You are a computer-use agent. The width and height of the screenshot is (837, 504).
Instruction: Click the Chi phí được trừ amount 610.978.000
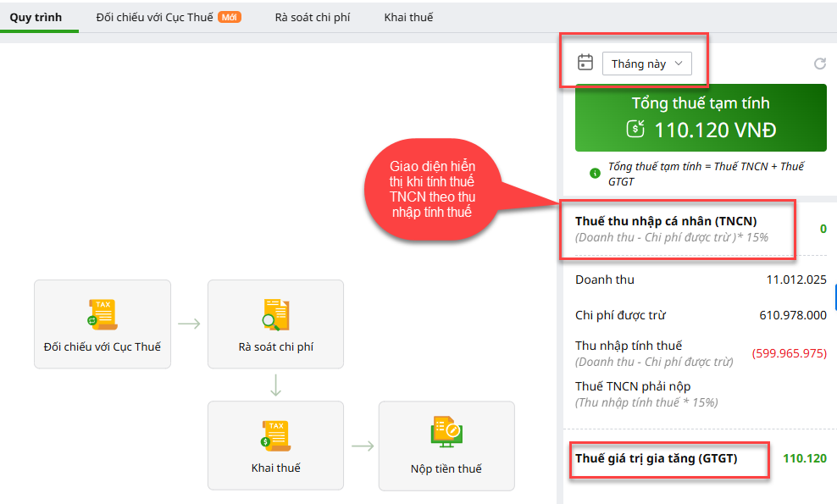(792, 315)
